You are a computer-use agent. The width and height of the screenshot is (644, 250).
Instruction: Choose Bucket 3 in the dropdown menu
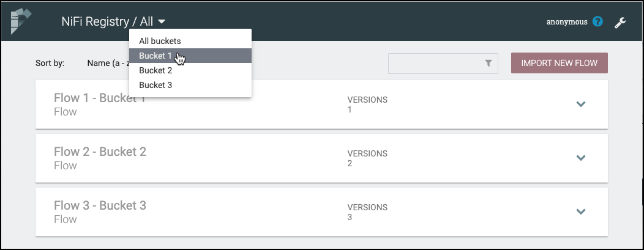point(155,85)
